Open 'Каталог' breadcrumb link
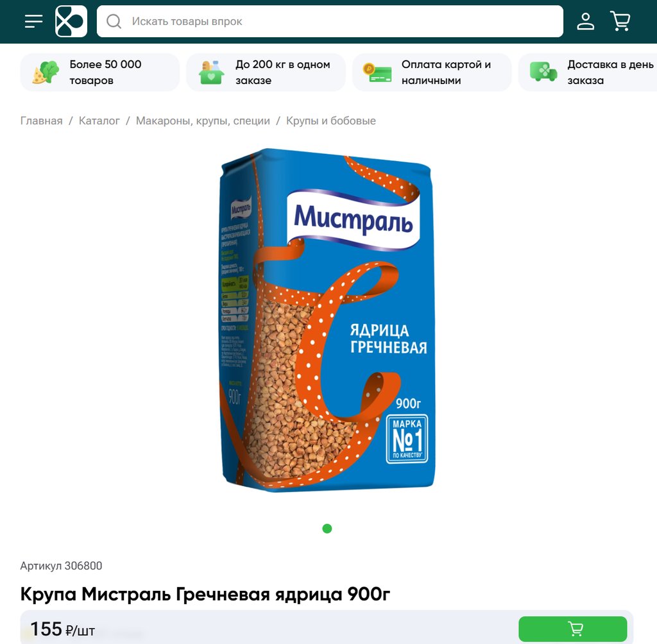 click(x=99, y=121)
